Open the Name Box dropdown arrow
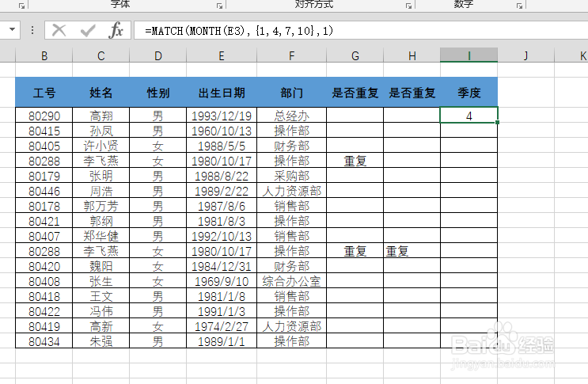 [12, 29]
